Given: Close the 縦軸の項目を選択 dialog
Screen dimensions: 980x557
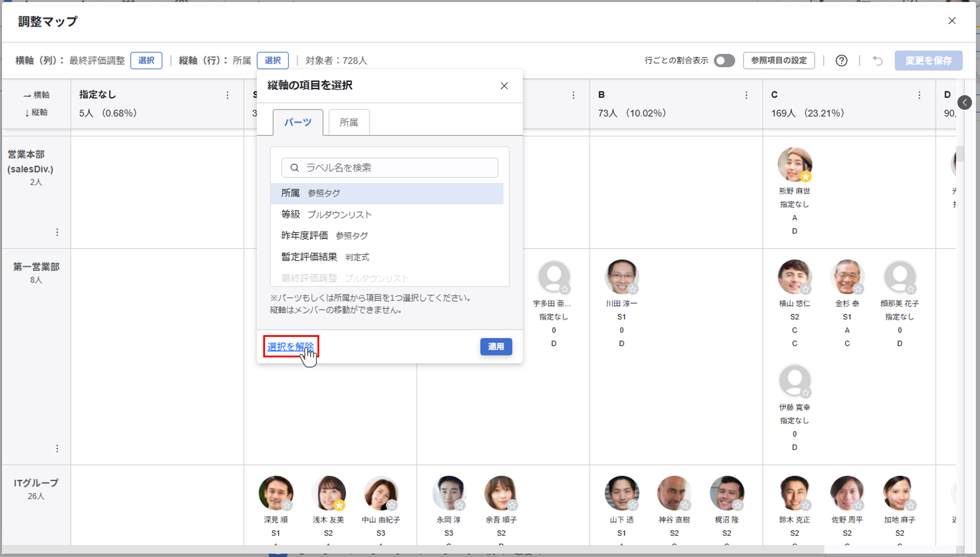Looking at the screenshot, I should (x=504, y=86).
